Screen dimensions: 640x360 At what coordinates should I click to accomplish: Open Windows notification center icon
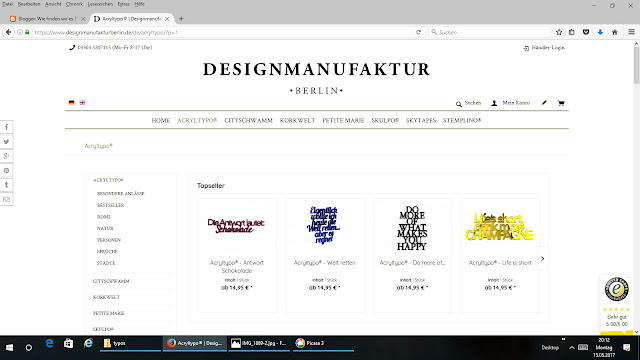coord(627,347)
